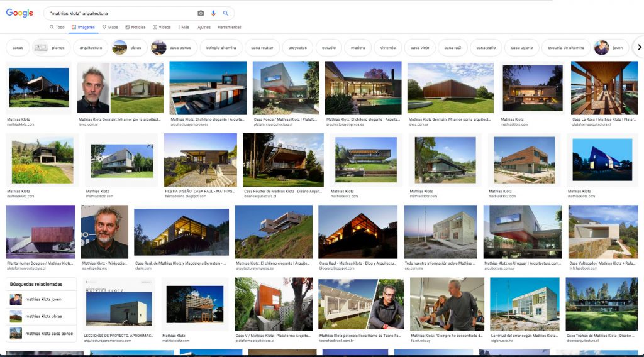Open Herramientas filter tools

coord(229,27)
